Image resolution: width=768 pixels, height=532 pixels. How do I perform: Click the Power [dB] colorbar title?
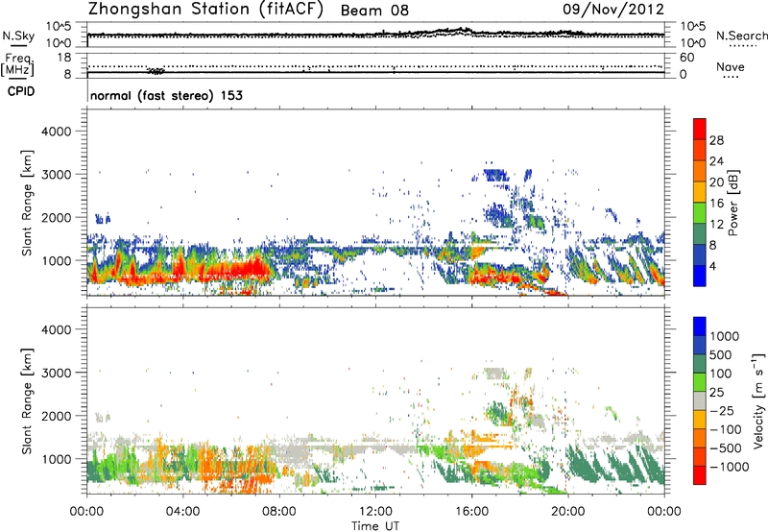pyautogui.click(x=732, y=203)
